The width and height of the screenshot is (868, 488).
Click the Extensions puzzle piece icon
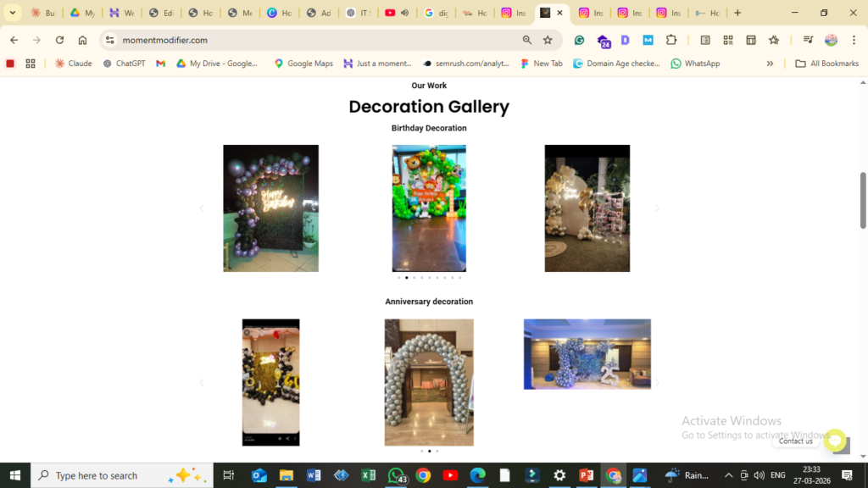(x=671, y=40)
